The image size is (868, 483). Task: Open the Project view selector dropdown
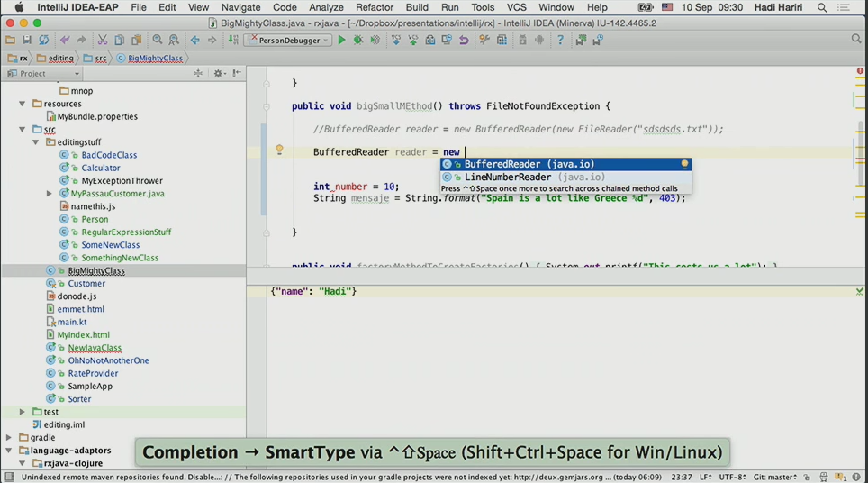[44, 73]
